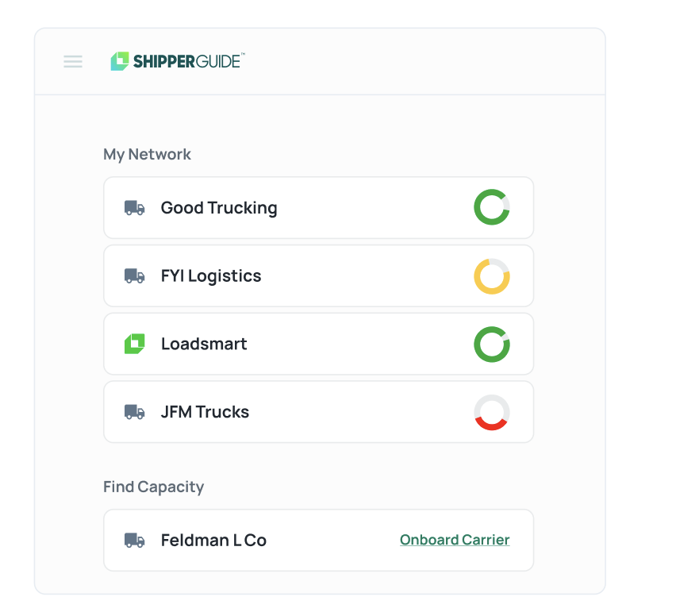Select the JFM Trucks carrier name
The image size is (676, 616).
click(x=205, y=412)
